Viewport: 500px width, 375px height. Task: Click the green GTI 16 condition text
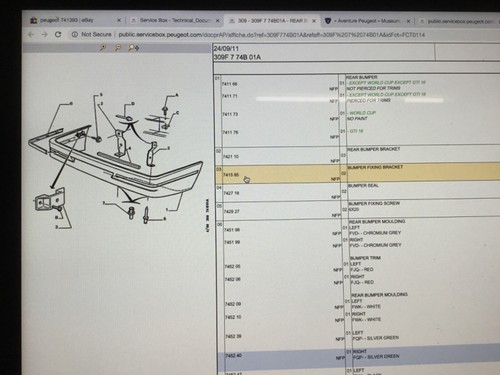point(356,131)
